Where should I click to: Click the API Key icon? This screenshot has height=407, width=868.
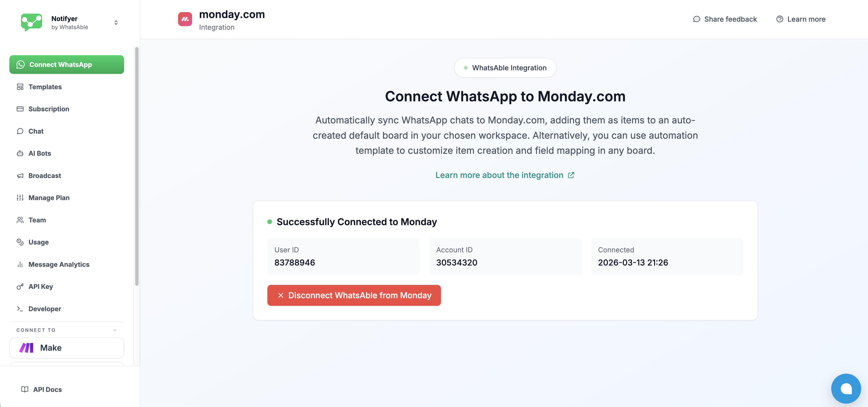20,287
